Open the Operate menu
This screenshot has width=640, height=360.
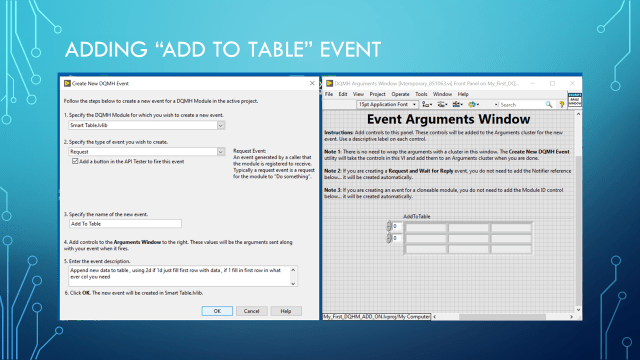400,94
